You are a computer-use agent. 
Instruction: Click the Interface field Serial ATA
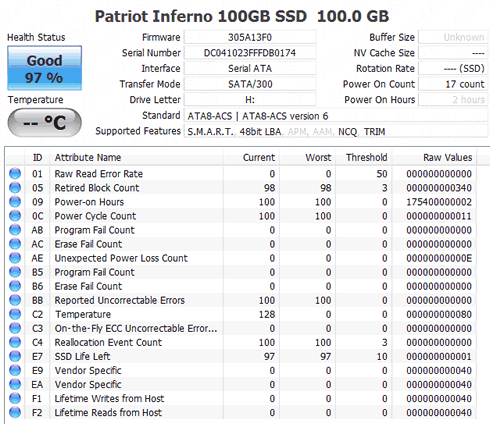tap(250, 68)
